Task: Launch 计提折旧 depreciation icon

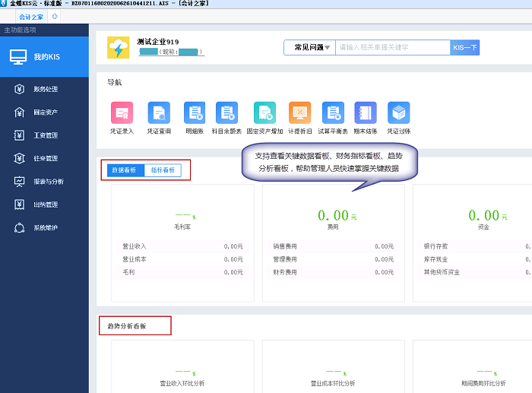Action: 300,113
